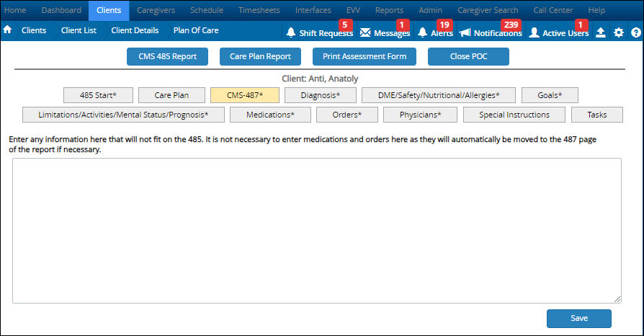Generate the CMS 485 Report

coord(168,57)
